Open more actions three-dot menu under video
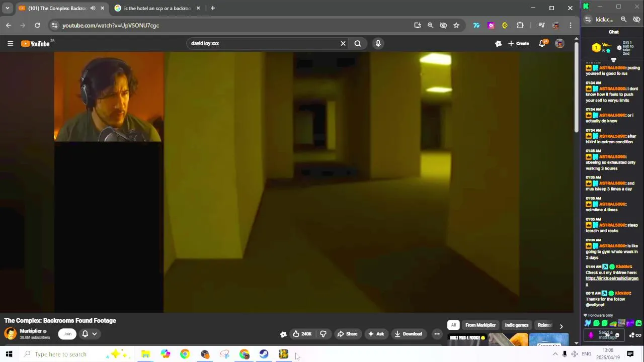 (x=437, y=334)
